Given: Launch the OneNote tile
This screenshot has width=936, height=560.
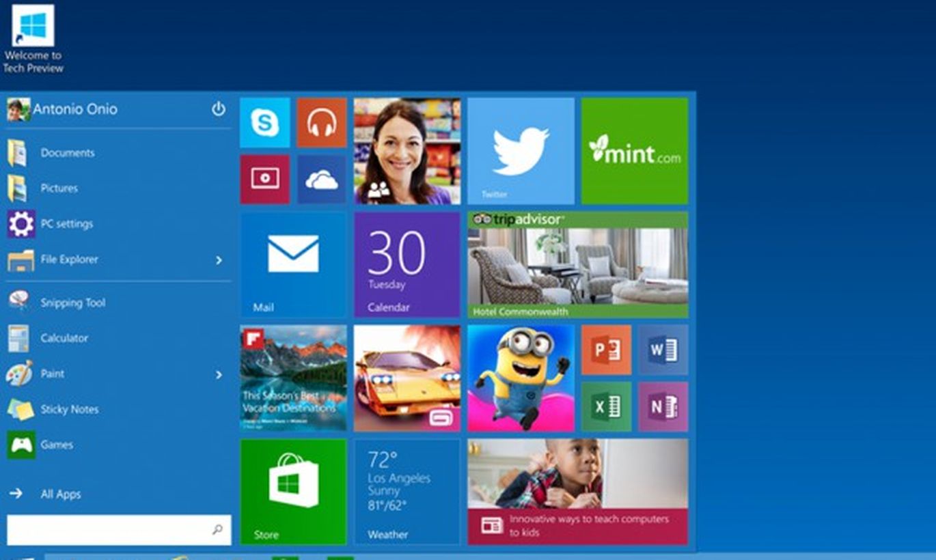Looking at the screenshot, I should pyautogui.click(x=663, y=406).
